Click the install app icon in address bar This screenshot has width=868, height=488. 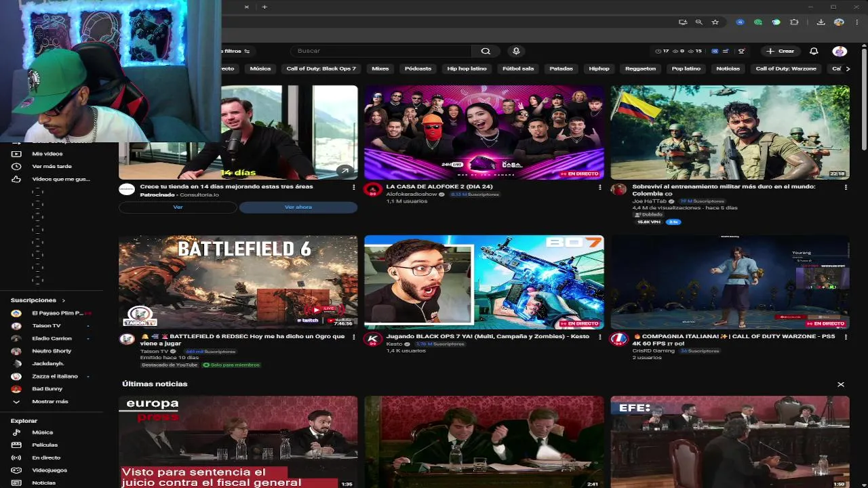tap(683, 22)
